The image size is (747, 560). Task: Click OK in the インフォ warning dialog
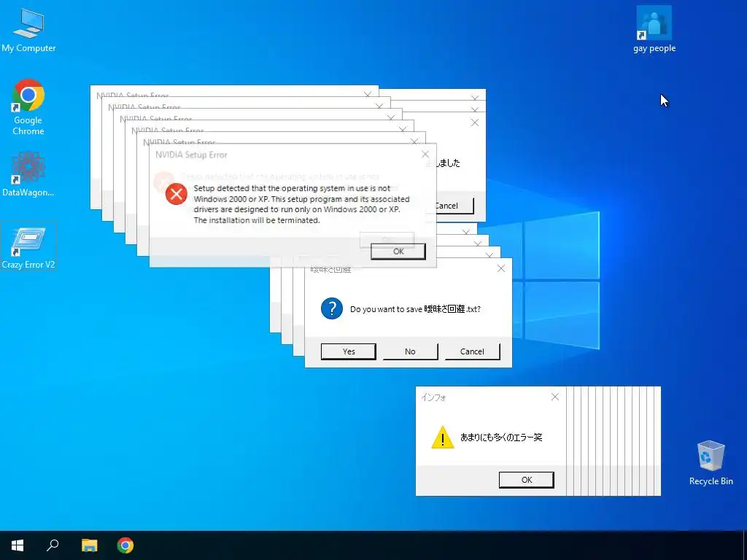[x=527, y=480]
